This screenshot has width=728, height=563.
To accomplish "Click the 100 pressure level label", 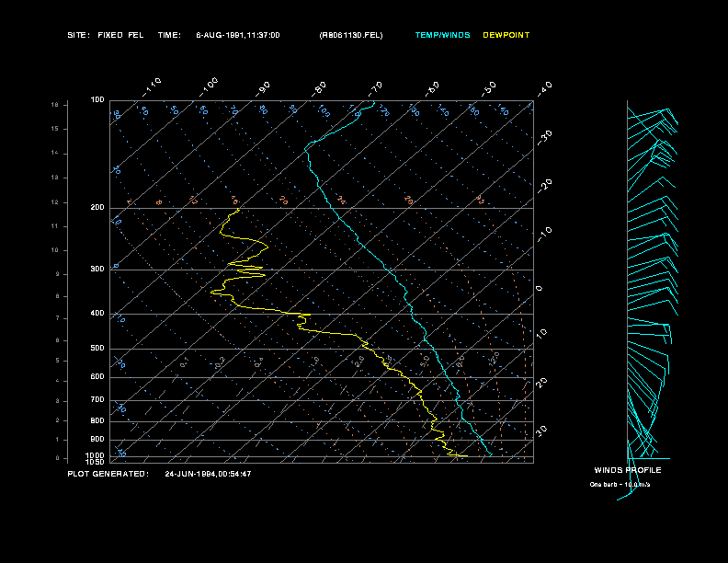I will [97, 100].
